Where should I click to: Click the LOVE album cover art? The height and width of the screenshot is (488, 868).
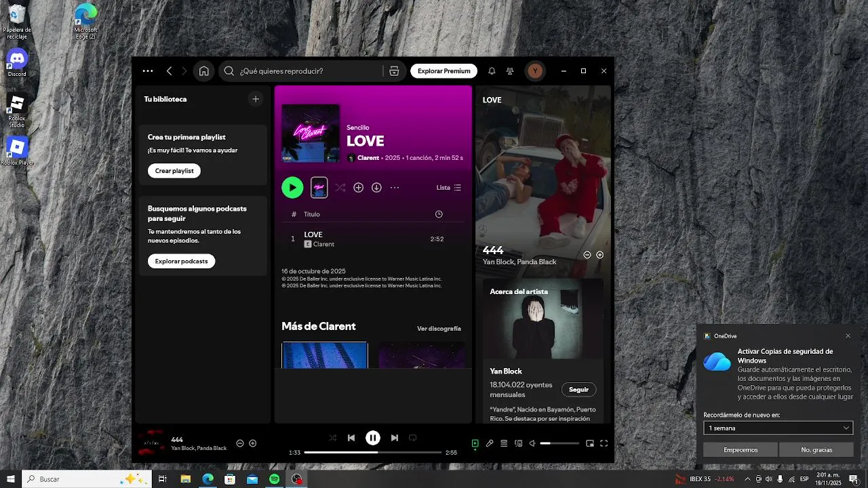[x=311, y=133]
